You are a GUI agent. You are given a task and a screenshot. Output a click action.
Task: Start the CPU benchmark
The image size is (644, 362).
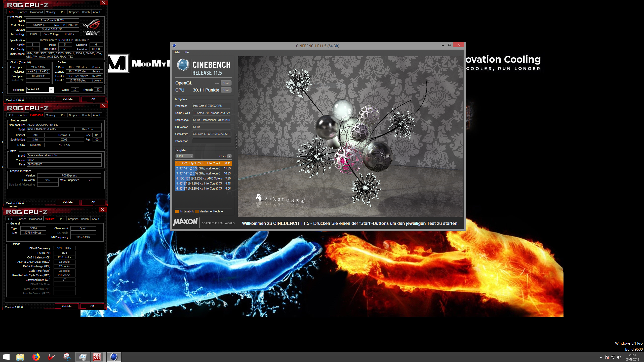click(226, 90)
